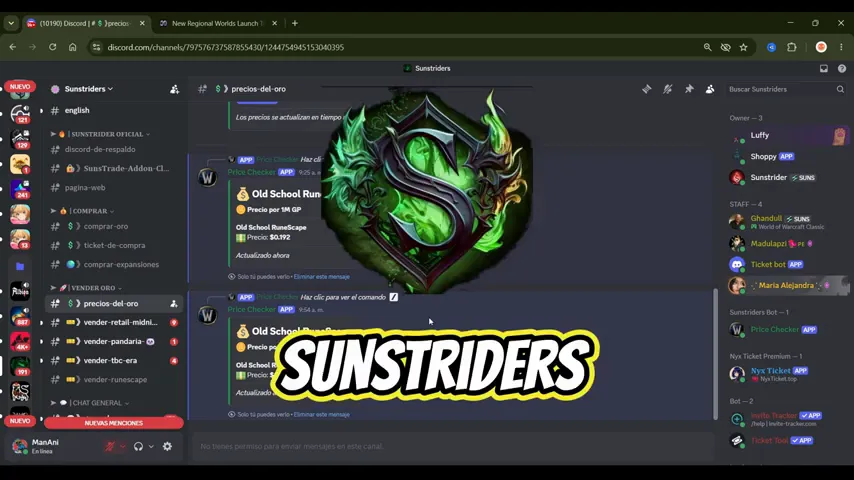Close the New Regional Worlds Launch tab
This screenshot has width=854, height=480.
click(x=274, y=23)
